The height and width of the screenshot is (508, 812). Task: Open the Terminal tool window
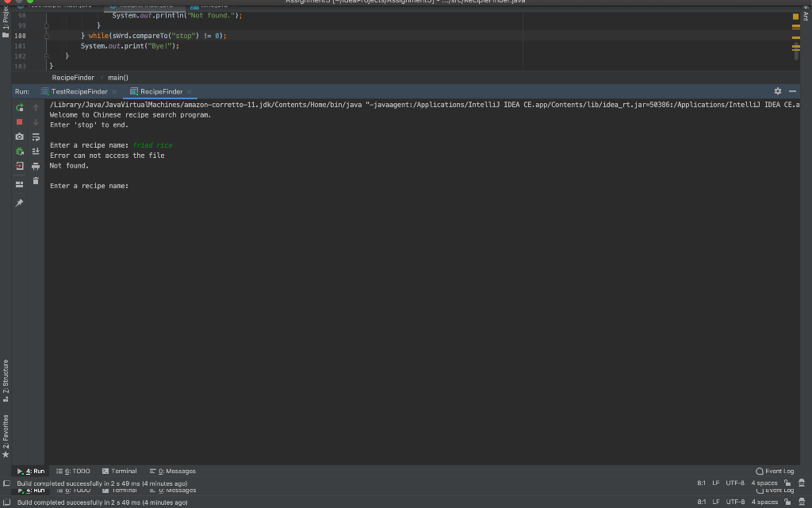[x=120, y=471]
